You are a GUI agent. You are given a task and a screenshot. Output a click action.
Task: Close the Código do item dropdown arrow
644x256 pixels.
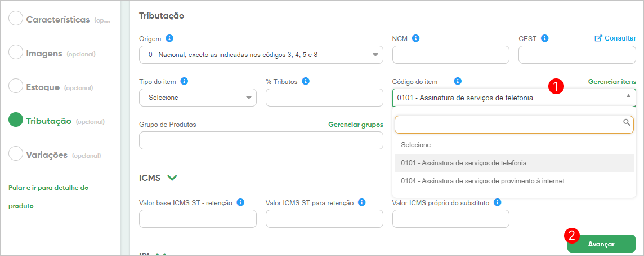tap(628, 96)
